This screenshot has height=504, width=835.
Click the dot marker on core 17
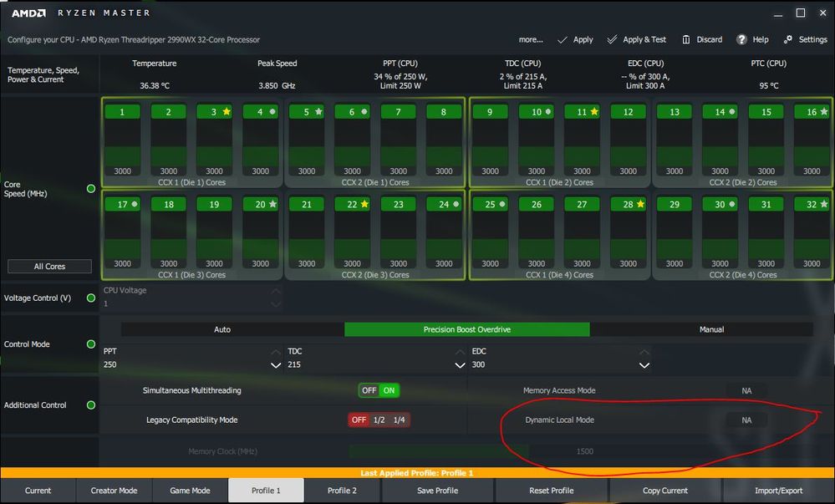click(135, 203)
